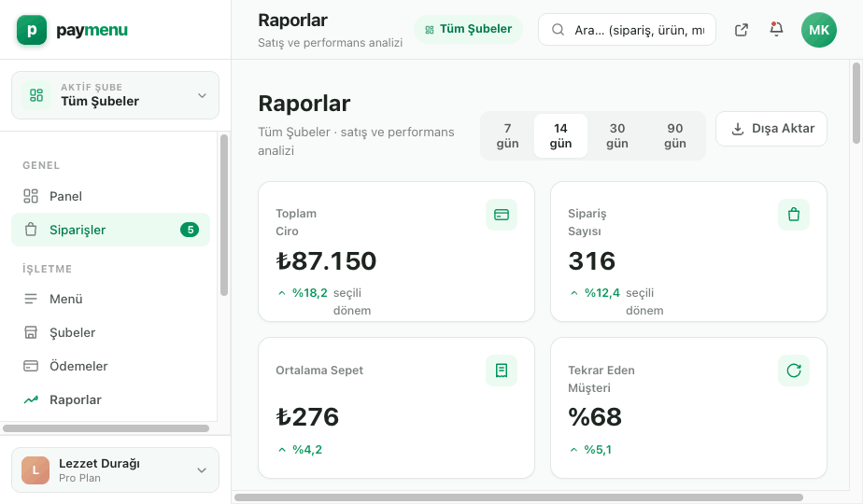Click the %5,1 growth indicator
The image size is (863, 504).
pyautogui.click(x=591, y=450)
